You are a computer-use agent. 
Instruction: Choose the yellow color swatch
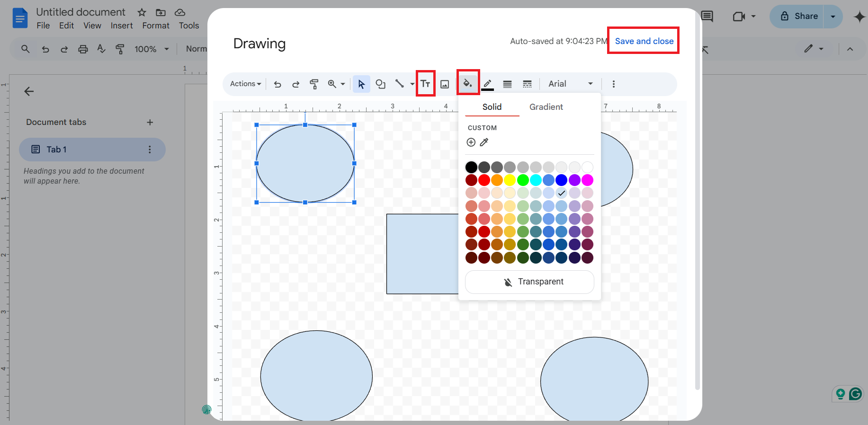510,180
